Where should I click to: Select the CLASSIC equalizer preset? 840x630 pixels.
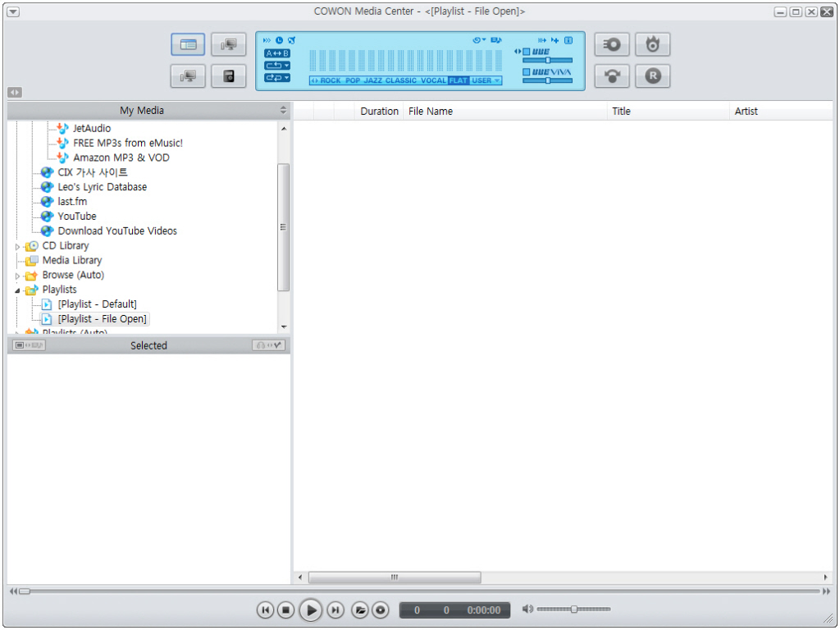(400, 80)
